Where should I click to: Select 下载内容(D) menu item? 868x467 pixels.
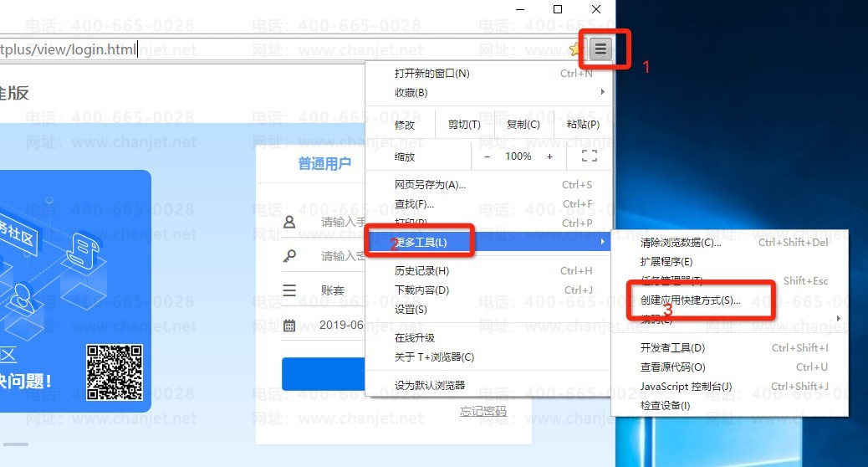pyautogui.click(x=488, y=290)
